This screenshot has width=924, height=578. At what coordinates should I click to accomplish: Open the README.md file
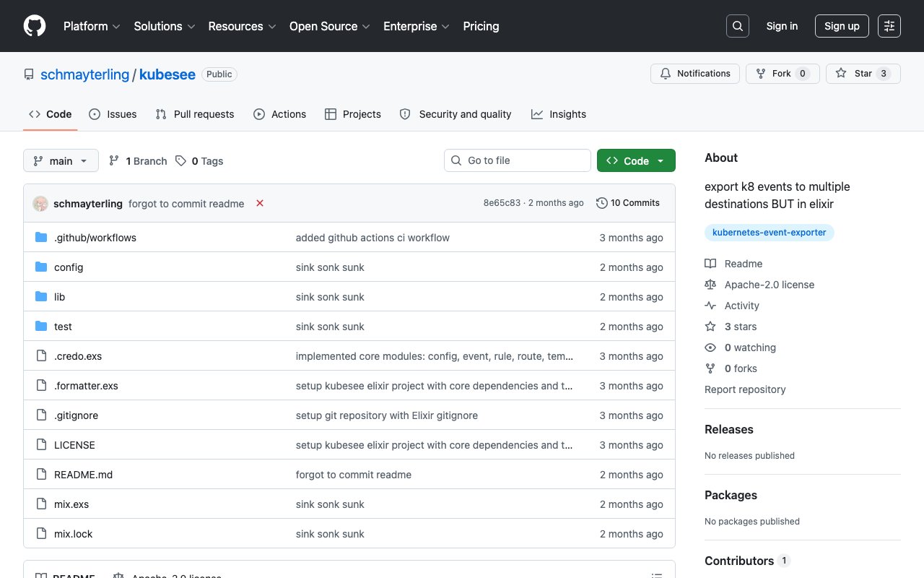(x=83, y=475)
